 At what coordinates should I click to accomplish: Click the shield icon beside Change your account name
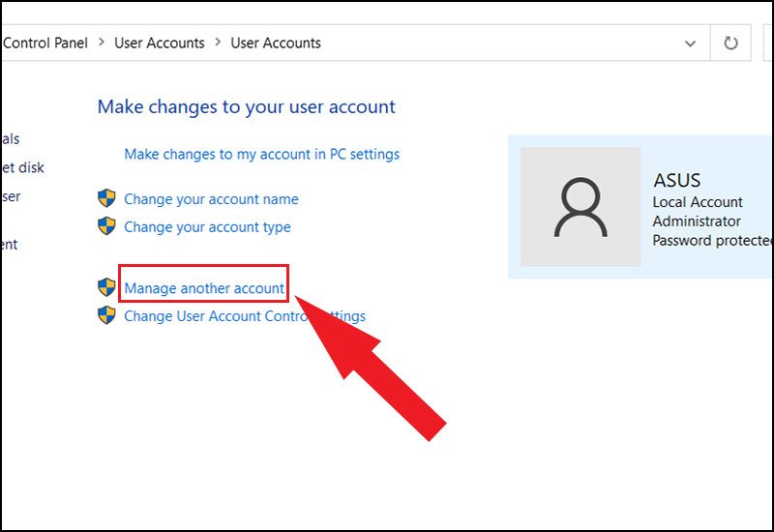106,198
